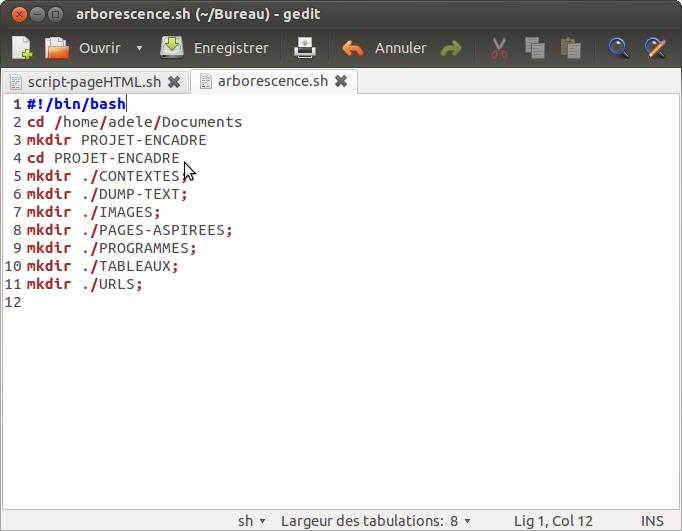Screen dimensions: 682x531
Task: Copy selection with the copy icon
Action: [x=535, y=48]
